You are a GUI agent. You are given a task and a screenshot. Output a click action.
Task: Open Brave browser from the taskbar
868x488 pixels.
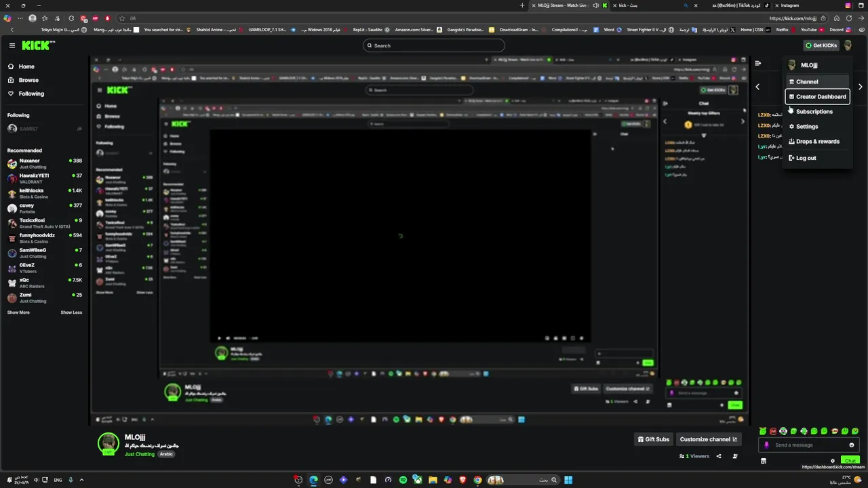[x=463, y=480]
